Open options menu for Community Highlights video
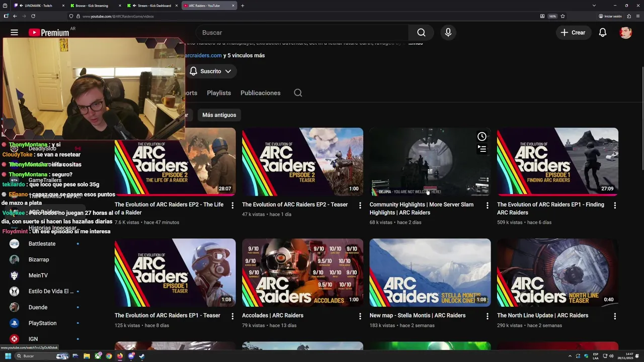Image resolution: width=644 pixels, height=362 pixels. pyautogui.click(x=487, y=205)
